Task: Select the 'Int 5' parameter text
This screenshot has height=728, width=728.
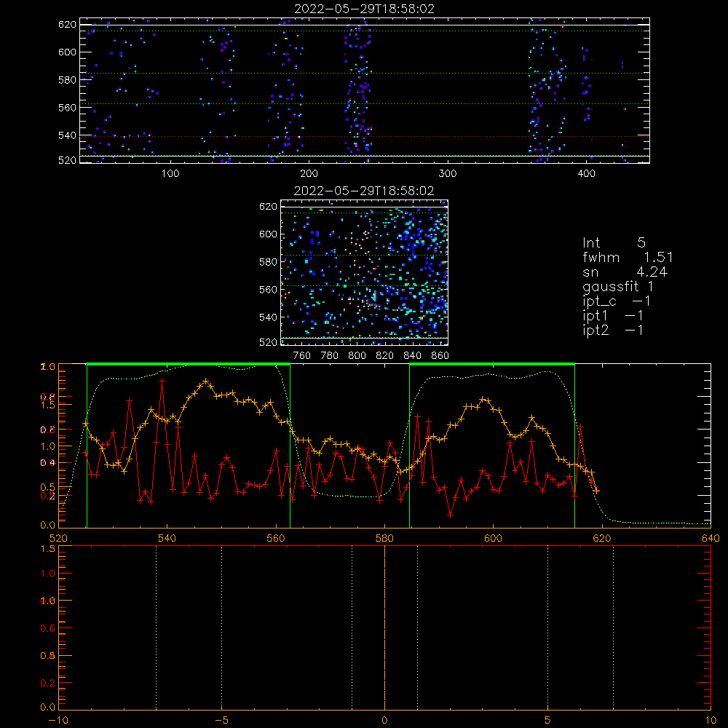Action: (614, 242)
